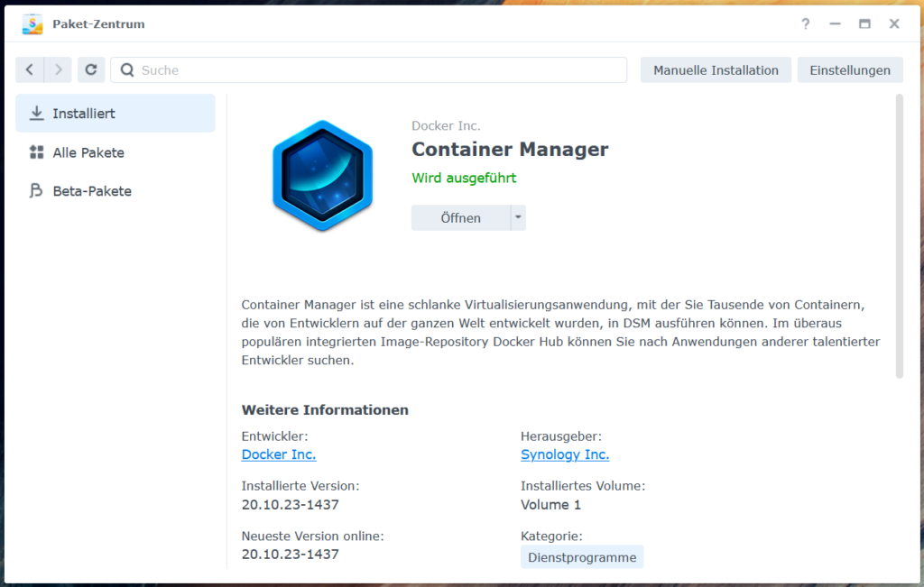The height and width of the screenshot is (587, 924).
Task: Click the Beta-Pakete icon
Action: click(36, 191)
